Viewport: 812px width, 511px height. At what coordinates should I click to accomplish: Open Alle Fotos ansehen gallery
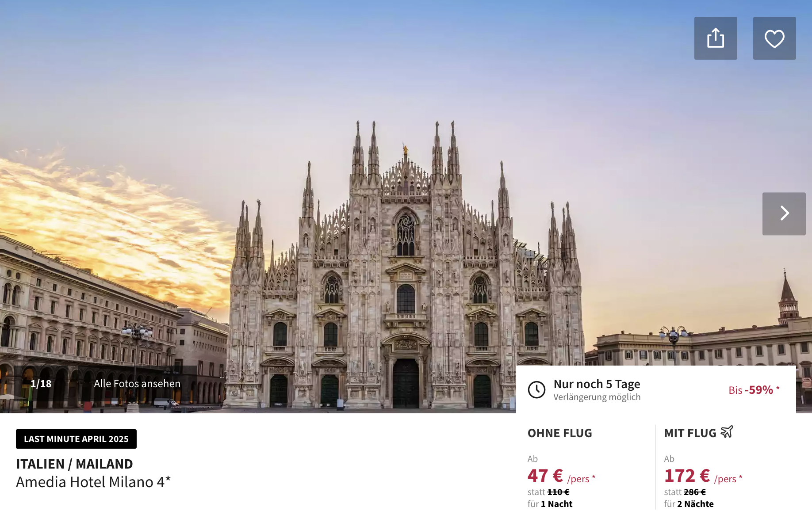coord(137,383)
